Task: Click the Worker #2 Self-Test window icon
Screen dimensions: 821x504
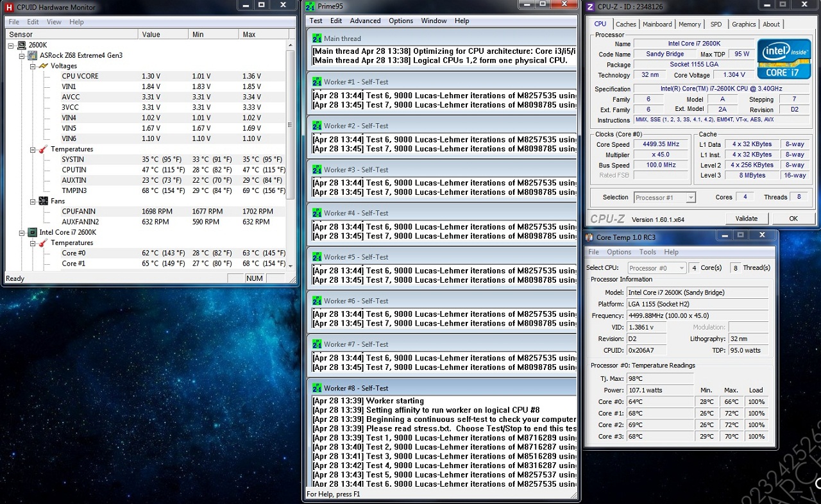Action: point(317,126)
